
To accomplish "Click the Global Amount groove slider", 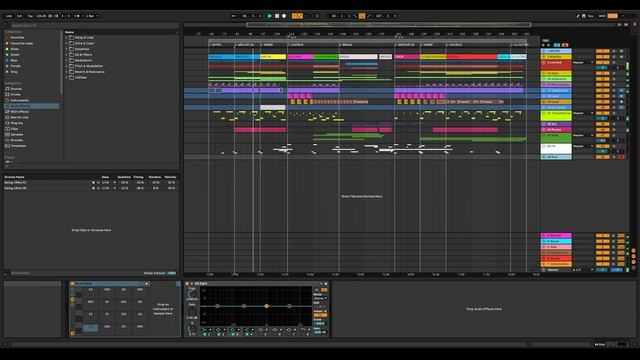I will pos(172,273).
